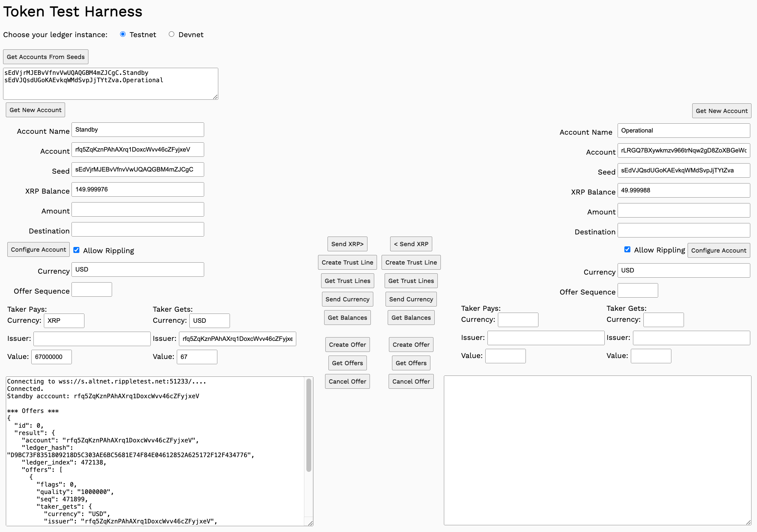757x532 pixels.
Task: Click the Standby Get Offers button
Action: click(x=347, y=363)
